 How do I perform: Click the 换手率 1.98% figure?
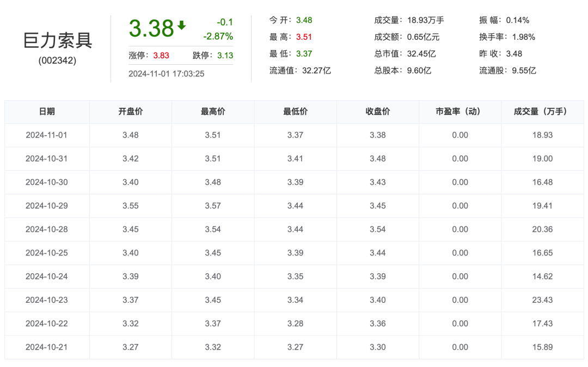pos(524,37)
